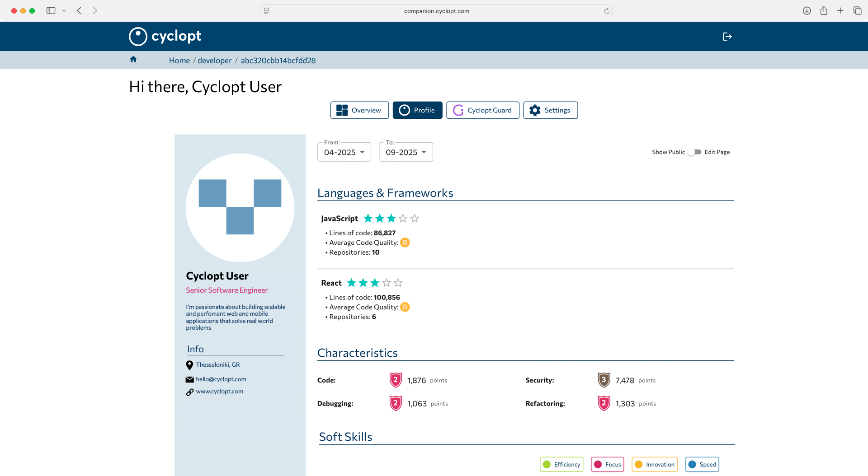Click the home icon in the breadcrumb bar
This screenshot has width=868, height=476.
point(133,59)
